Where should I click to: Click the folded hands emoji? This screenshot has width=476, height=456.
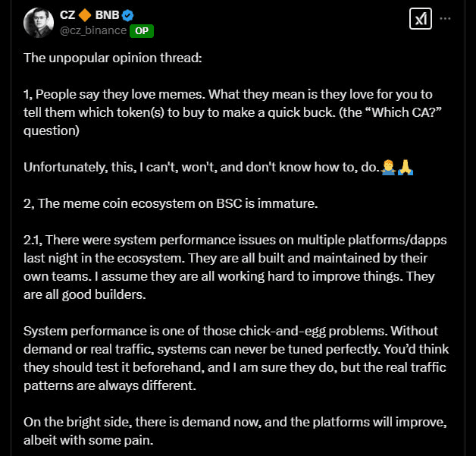[x=406, y=168]
